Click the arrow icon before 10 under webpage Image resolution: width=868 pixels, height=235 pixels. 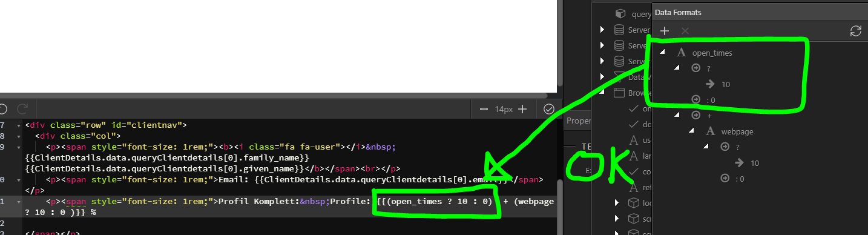[x=740, y=163]
